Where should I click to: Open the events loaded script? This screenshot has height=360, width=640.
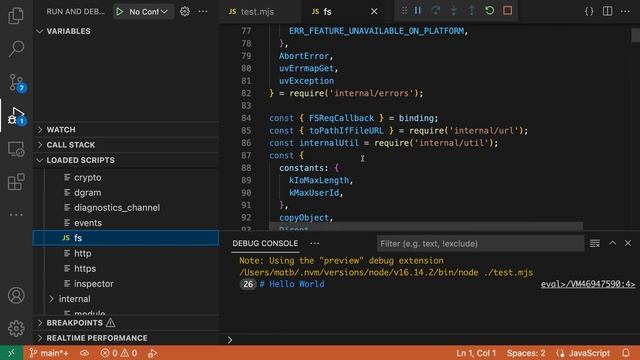point(126,223)
